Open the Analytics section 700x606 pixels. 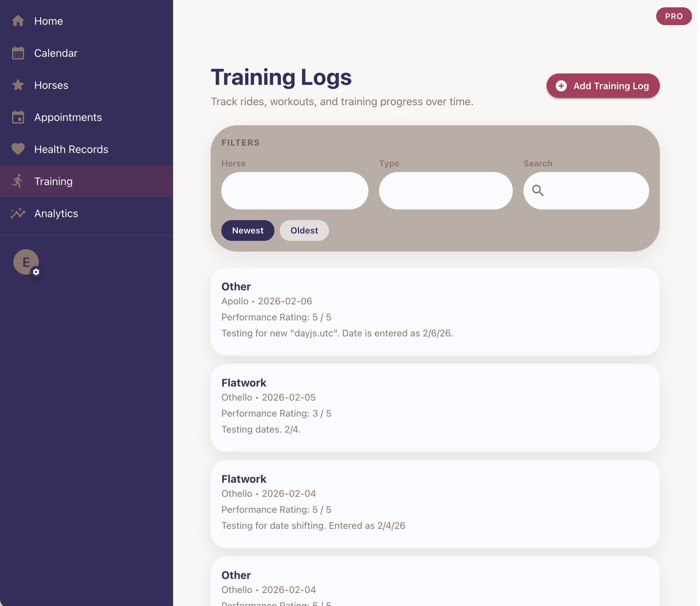(56, 214)
